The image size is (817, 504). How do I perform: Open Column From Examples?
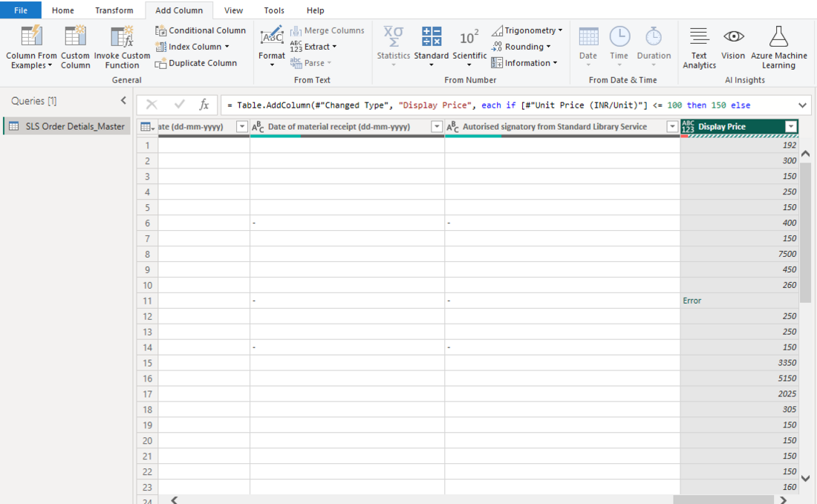30,47
